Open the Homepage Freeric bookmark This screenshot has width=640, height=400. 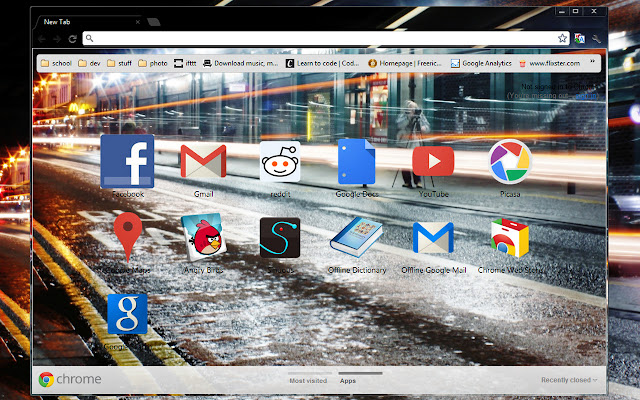(x=405, y=63)
